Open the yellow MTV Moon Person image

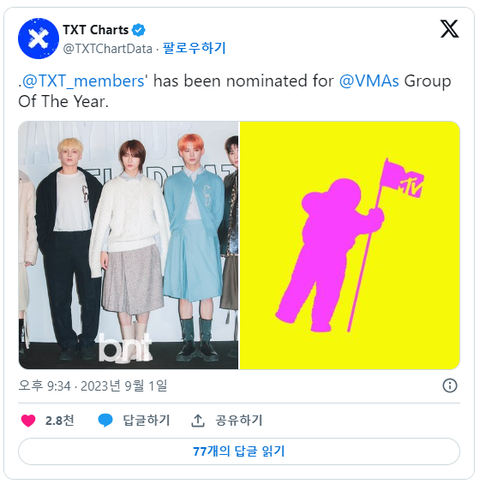point(350,245)
